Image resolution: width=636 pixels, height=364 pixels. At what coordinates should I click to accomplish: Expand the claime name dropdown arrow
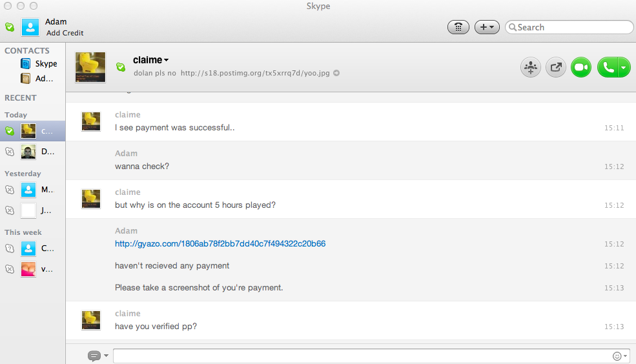tap(166, 60)
